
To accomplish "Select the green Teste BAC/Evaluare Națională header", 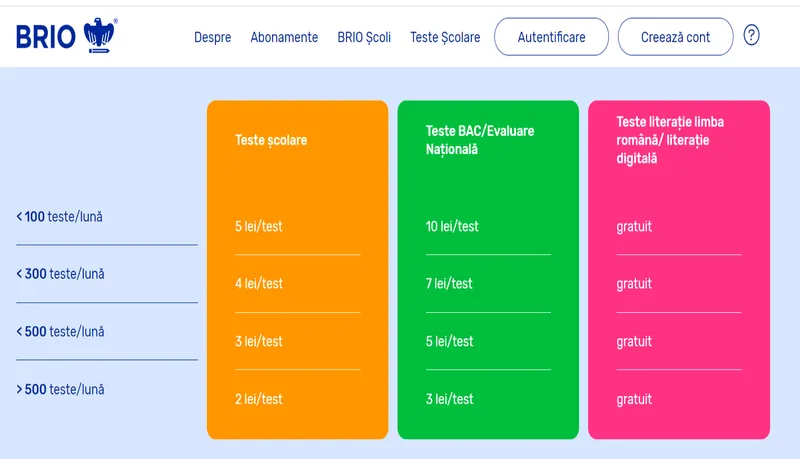I will click(x=465, y=140).
